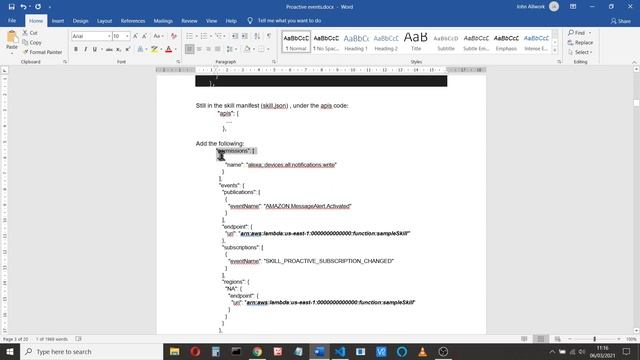Screen dimensions: 640x360
Task: Toggle show paragraph marks
Action: [x=269, y=36]
